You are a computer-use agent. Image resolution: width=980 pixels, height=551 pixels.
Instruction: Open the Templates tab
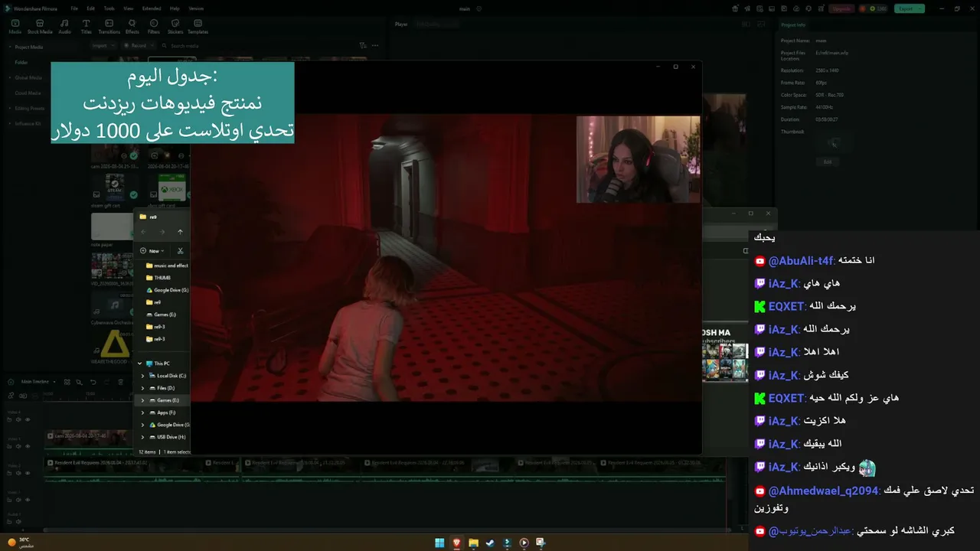pyautogui.click(x=198, y=27)
